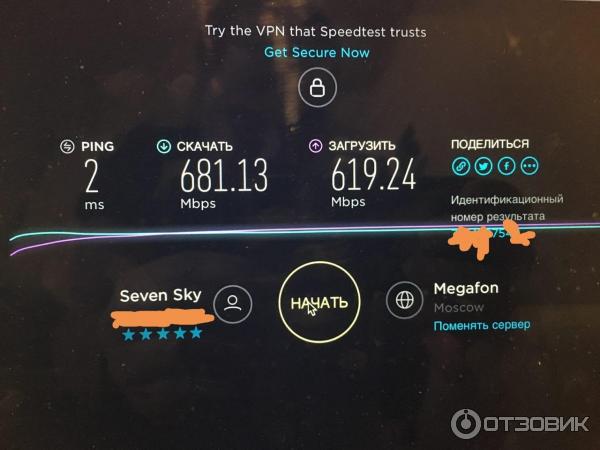
Task: Click Поменять сервер link
Action: [482, 326]
